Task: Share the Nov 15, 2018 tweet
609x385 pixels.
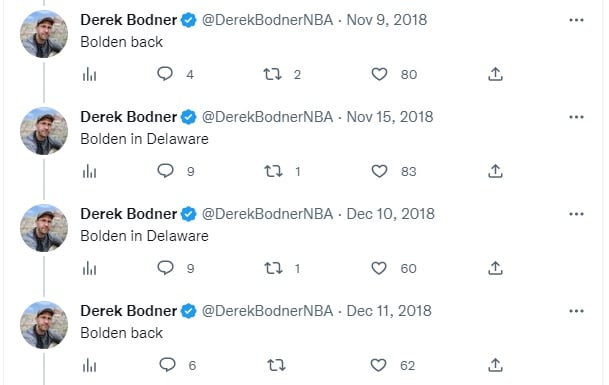Action: 495,171
